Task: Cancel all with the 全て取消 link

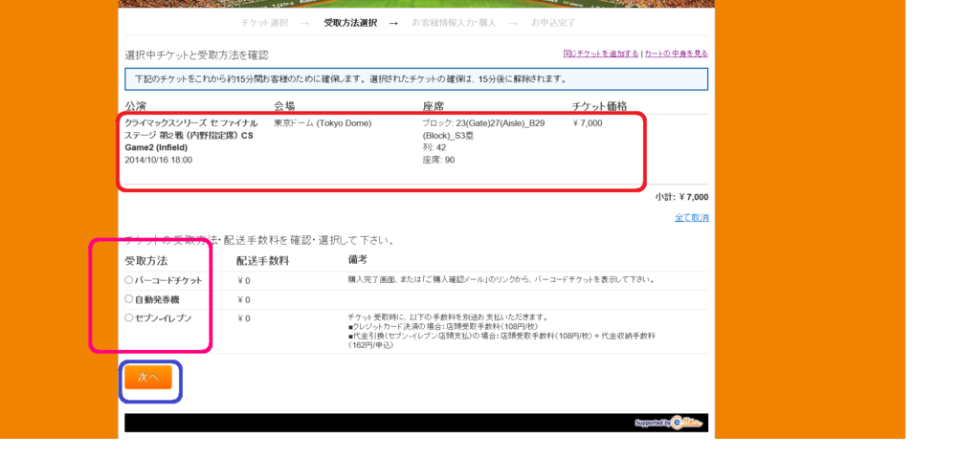Action: pos(691,218)
